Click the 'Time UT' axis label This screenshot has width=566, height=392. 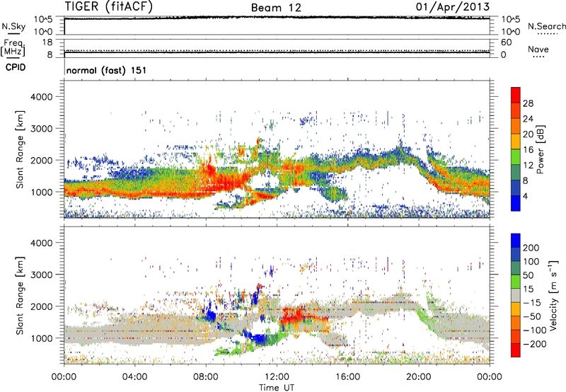pos(277,388)
